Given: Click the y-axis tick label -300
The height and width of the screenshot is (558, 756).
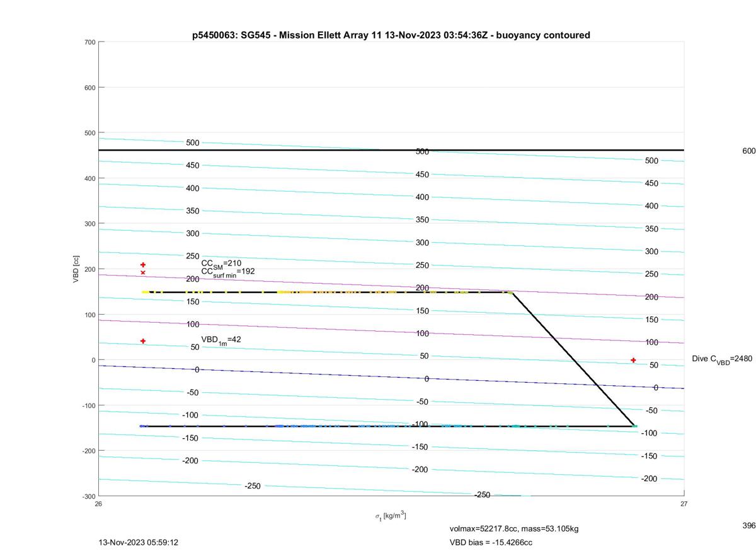Looking at the screenshot, I should point(88,496).
